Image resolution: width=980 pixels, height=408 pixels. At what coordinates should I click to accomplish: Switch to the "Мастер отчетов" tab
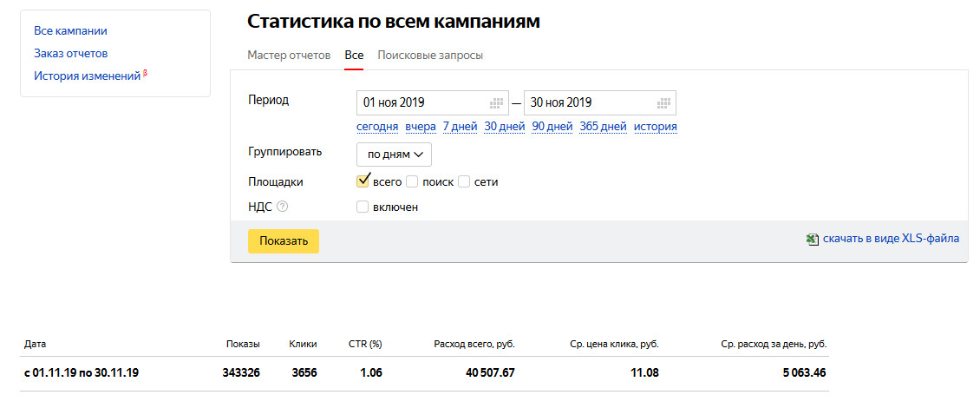[289, 56]
